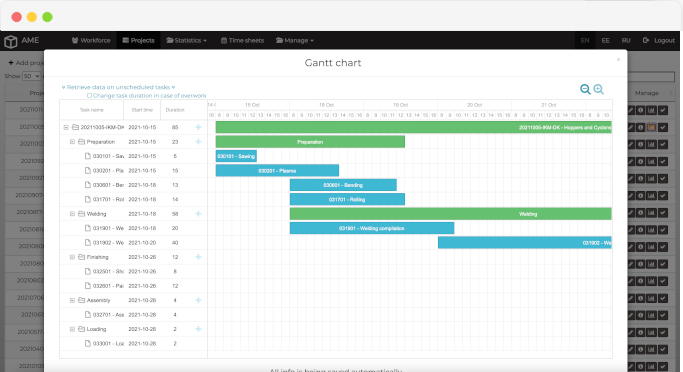Click start date 2021-10-20 of task 031902
This screenshot has width=683, height=372.
pos(142,242)
